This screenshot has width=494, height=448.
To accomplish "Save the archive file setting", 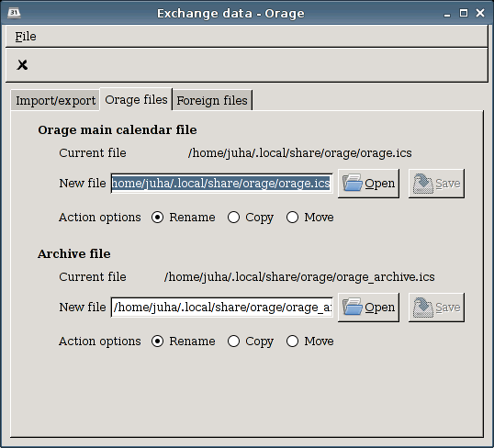I will click(436, 308).
